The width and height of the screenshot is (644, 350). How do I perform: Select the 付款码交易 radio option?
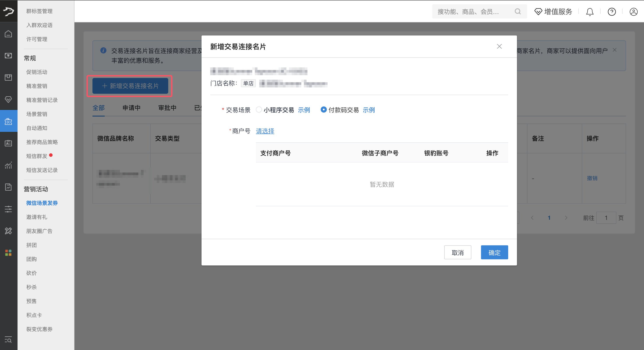(324, 110)
